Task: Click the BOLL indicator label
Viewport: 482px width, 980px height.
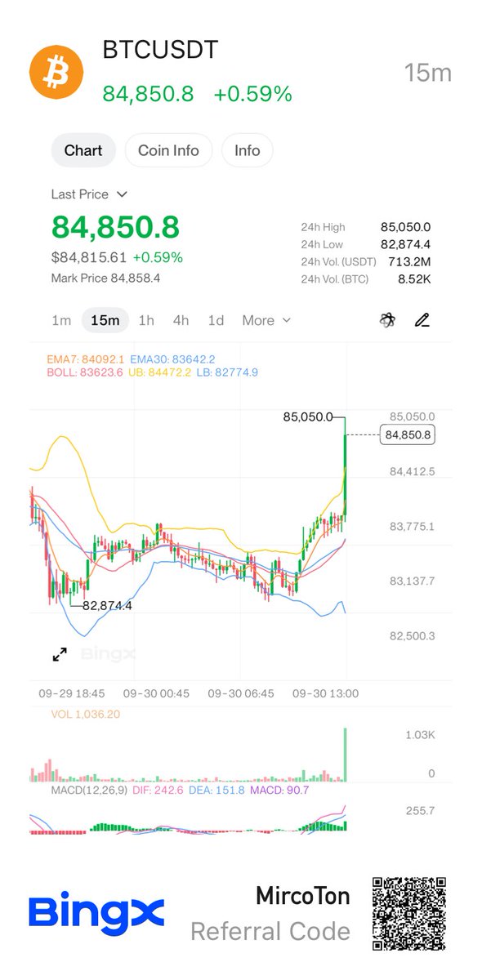Action: [x=87, y=372]
